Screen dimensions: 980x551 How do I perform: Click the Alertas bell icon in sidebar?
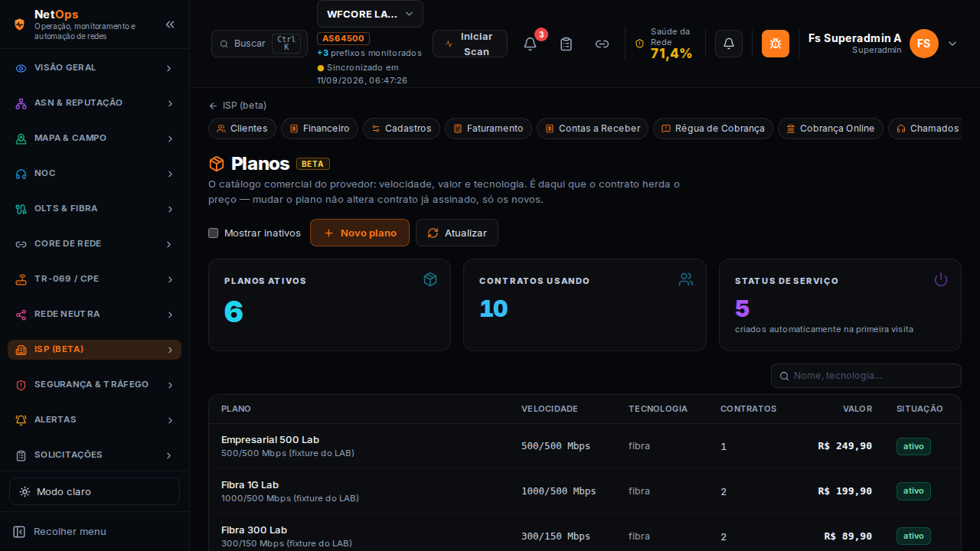[x=21, y=420]
